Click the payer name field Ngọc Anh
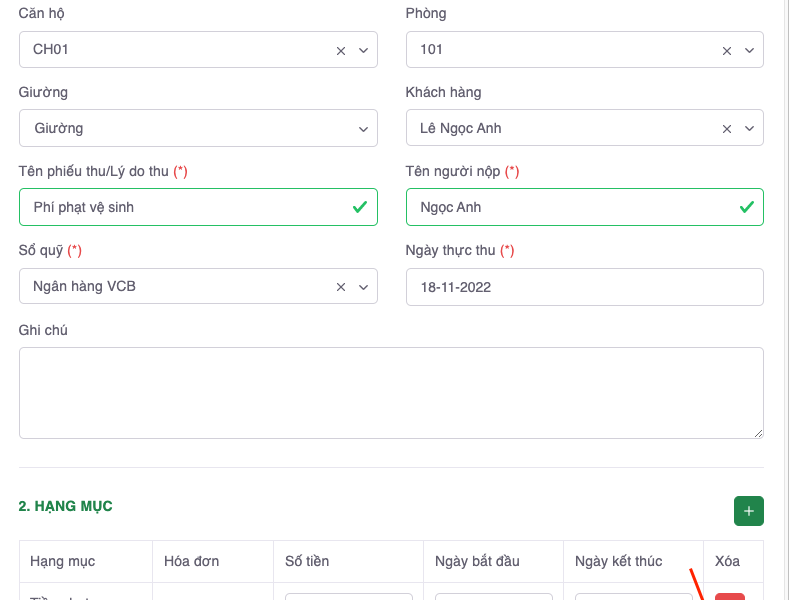The width and height of the screenshot is (789, 600). click(x=572, y=207)
